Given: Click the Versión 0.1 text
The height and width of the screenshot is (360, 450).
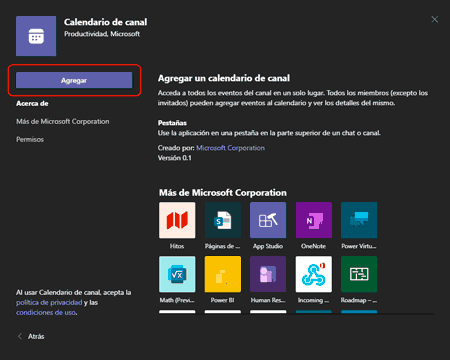Looking at the screenshot, I should [175, 158].
